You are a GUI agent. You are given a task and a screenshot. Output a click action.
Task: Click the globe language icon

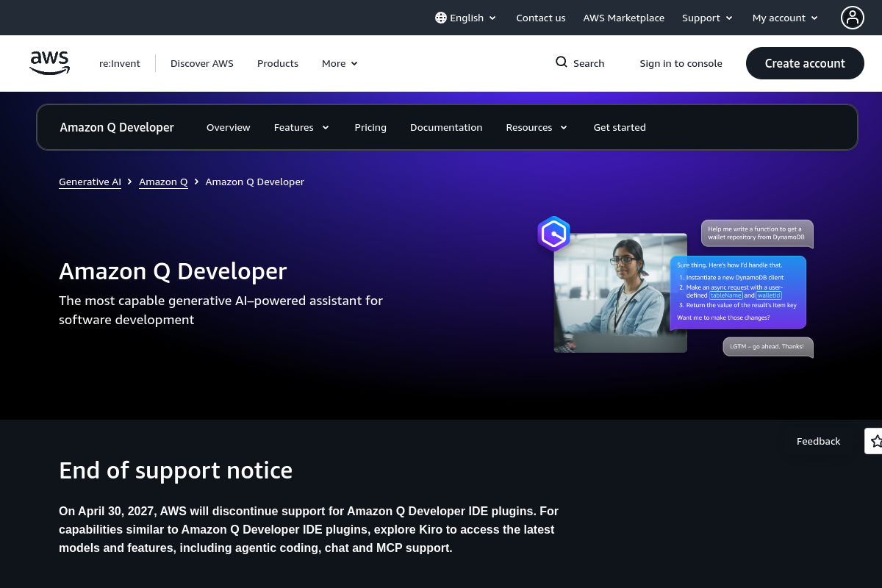441,18
